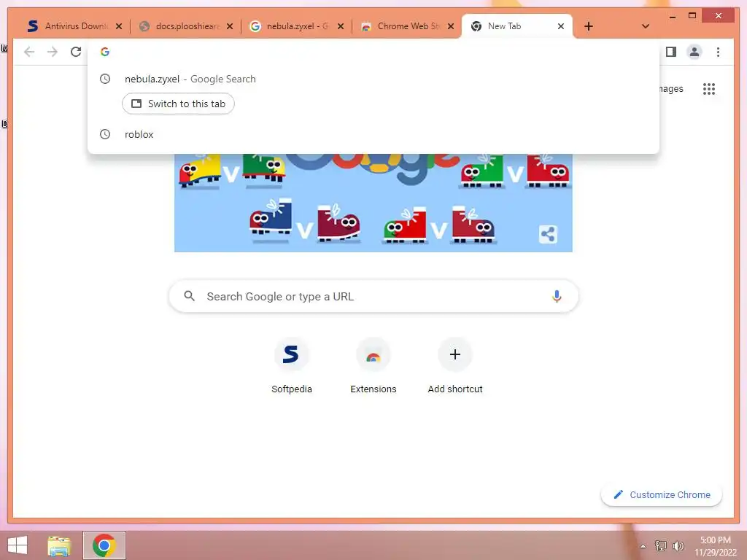
Task: Open the Extensions shortcut
Action: pyautogui.click(x=373, y=367)
